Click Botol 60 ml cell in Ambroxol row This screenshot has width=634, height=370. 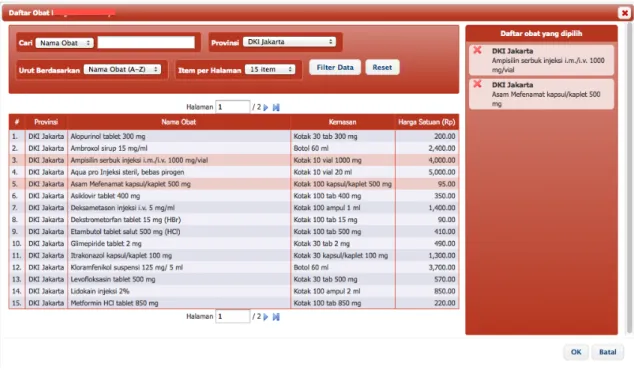click(342, 148)
